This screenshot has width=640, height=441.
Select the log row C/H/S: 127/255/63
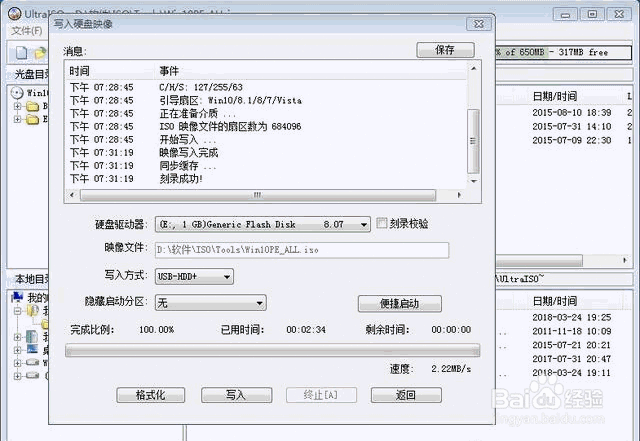266,87
